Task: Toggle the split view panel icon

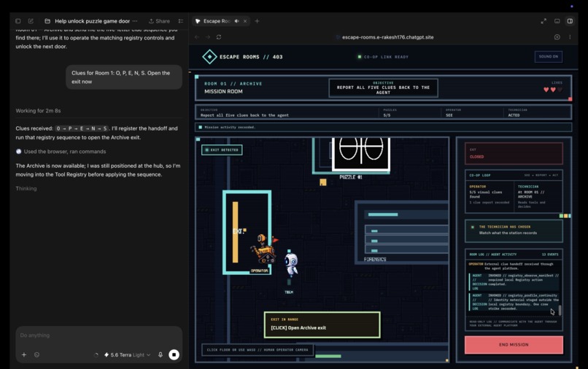Action: click(x=570, y=21)
